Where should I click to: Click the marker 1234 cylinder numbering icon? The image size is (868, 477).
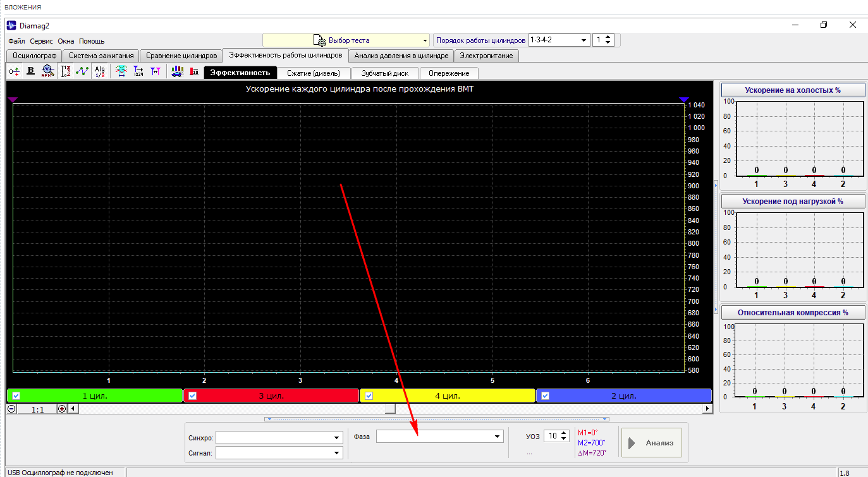point(138,71)
